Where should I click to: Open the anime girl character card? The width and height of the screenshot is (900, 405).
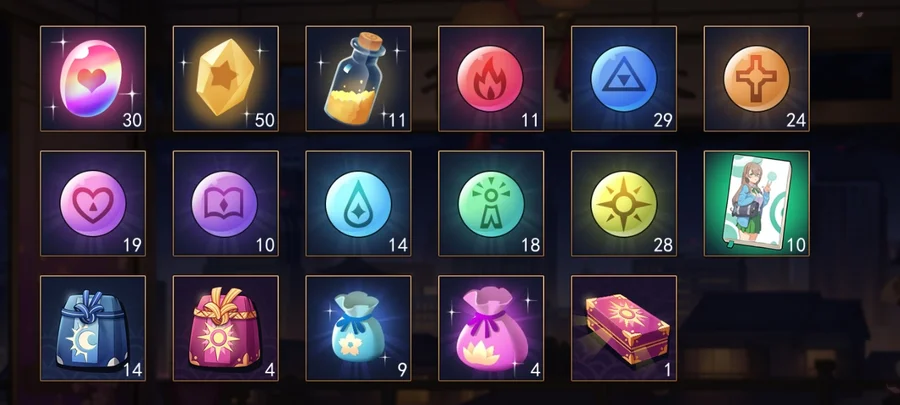pyautogui.click(x=757, y=204)
